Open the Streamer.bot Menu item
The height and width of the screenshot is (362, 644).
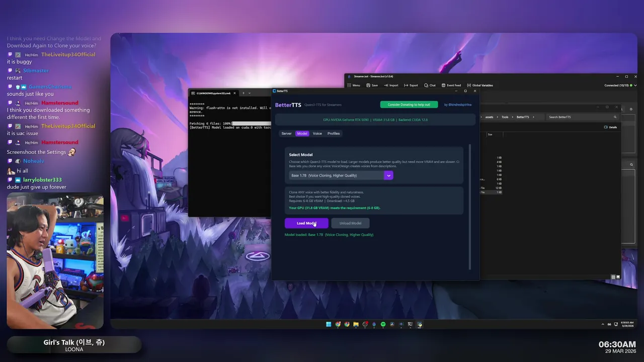coord(354,85)
